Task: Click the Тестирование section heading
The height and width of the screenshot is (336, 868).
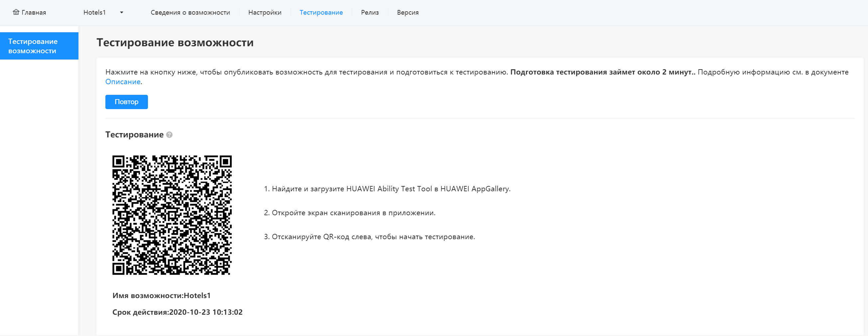Action: pos(134,135)
